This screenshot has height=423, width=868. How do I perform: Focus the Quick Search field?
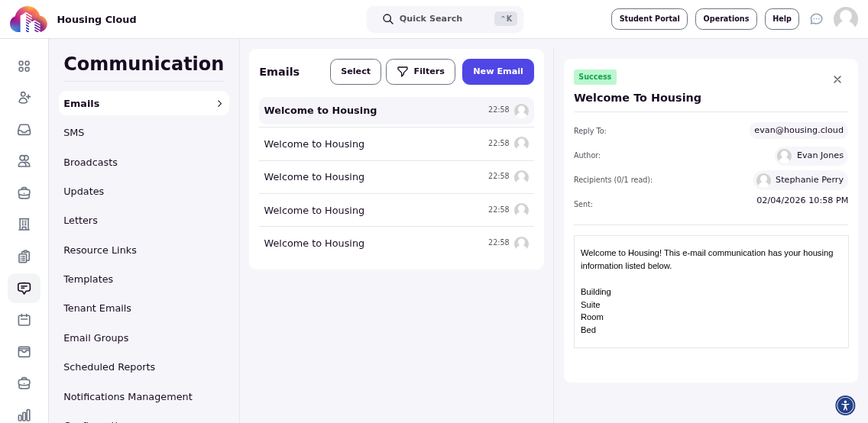[x=445, y=19]
